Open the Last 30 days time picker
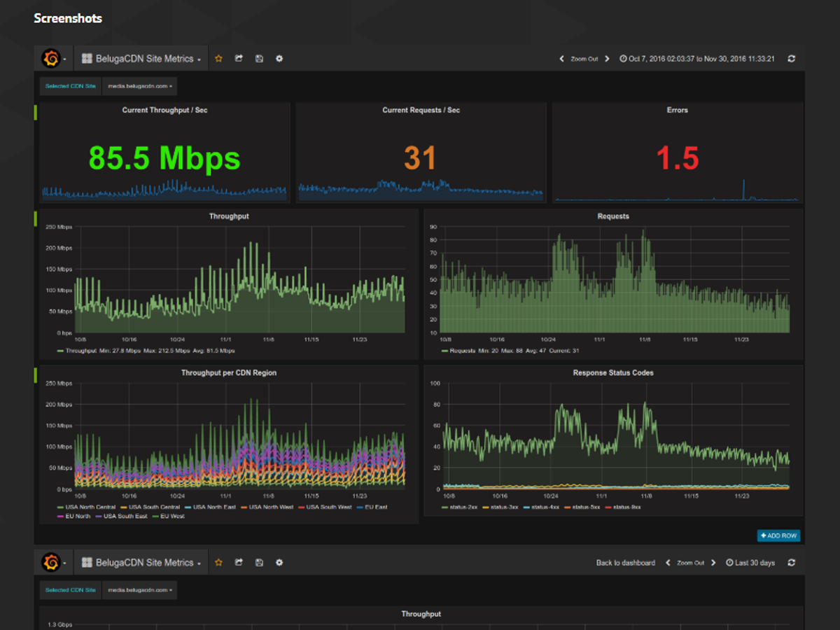840x630 pixels. click(x=750, y=563)
